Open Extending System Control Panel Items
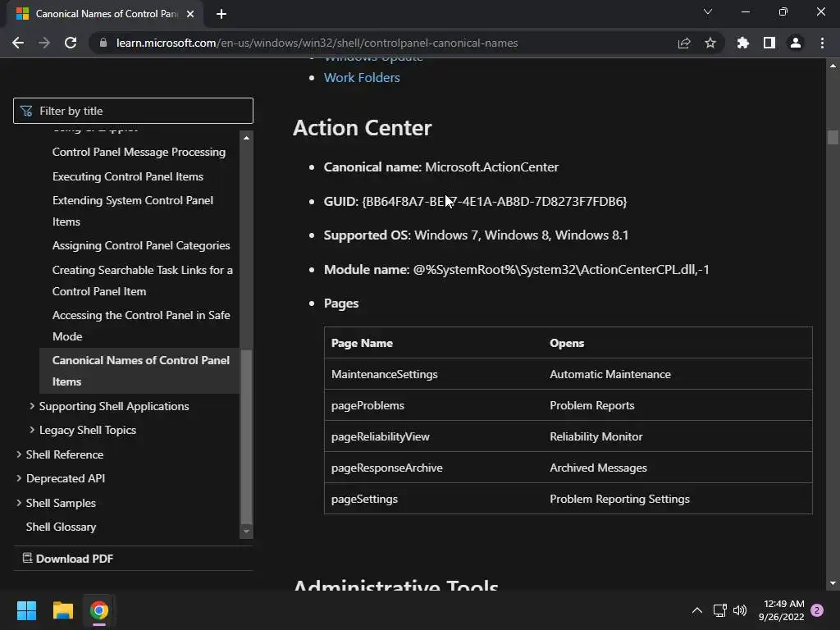 (x=132, y=211)
